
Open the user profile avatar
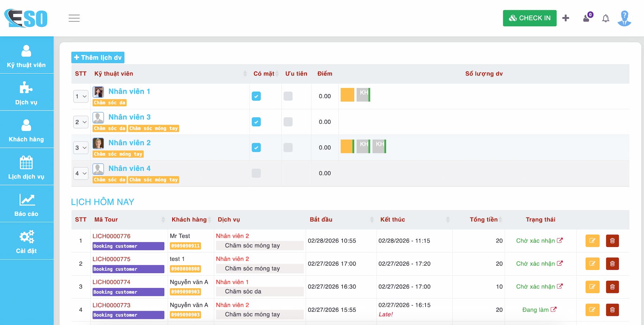point(624,18)
